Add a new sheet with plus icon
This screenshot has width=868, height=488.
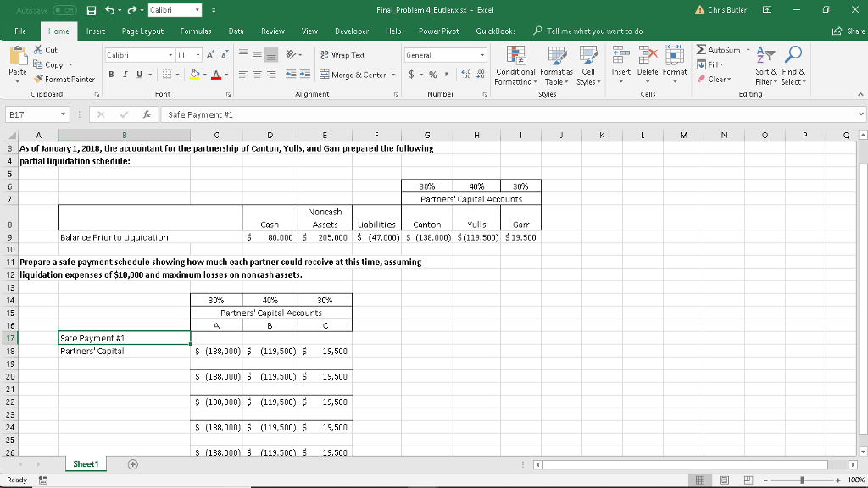(133, 464)
